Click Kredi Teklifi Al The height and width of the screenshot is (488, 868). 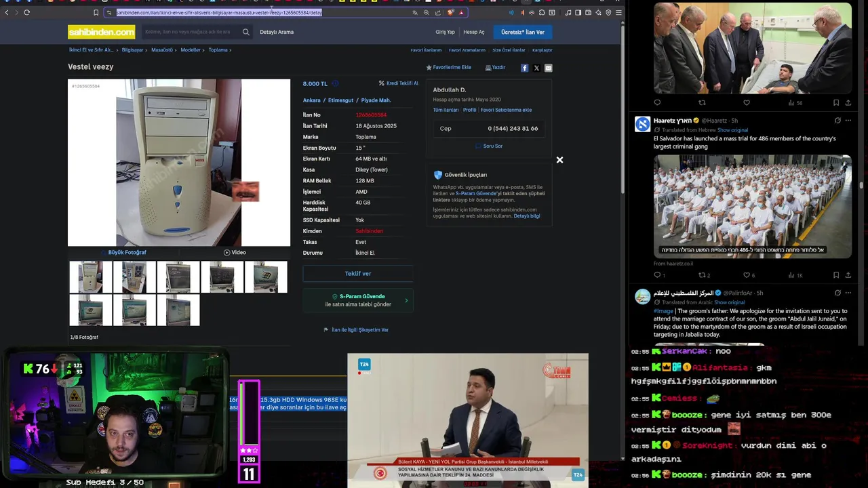pos(399,83)
